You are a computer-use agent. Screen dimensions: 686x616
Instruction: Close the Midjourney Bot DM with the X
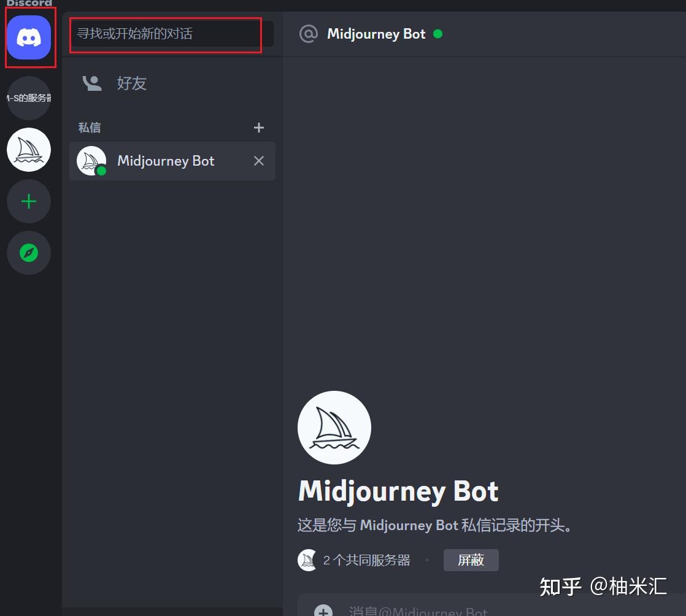(x=258, y=161)
